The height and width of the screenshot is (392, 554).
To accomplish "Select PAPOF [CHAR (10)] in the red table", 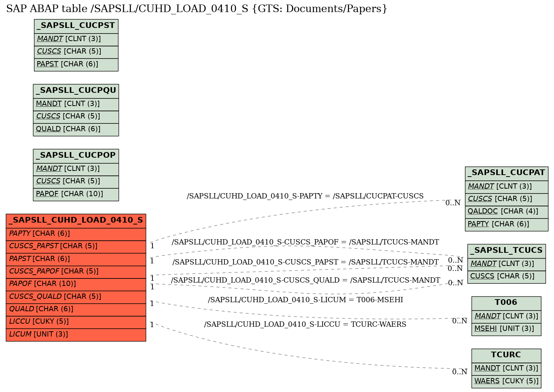I will tap(76, 284).
